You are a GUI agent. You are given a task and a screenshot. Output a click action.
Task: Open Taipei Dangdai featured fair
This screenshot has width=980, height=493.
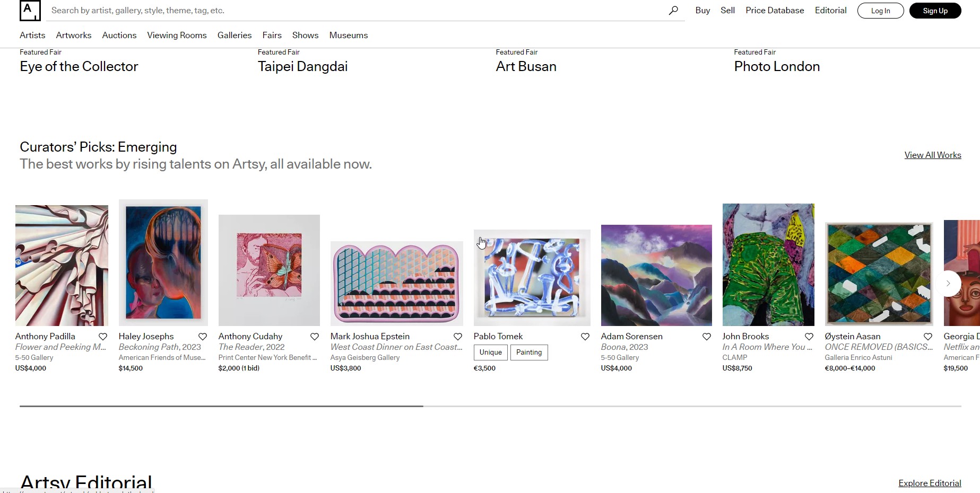(x=302, y=66)
